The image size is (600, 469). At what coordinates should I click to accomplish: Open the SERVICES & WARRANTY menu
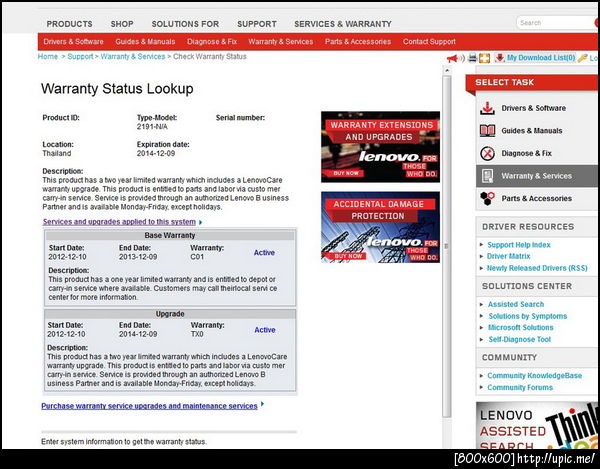coord(343,24)
